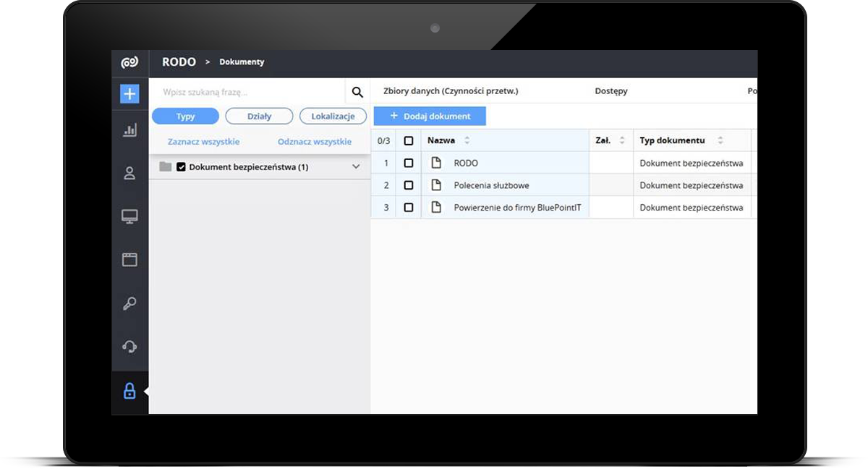Open the padlock RODO sidebar icon
The height and width of the screenshot is (469, 868).
click(129, 392)
